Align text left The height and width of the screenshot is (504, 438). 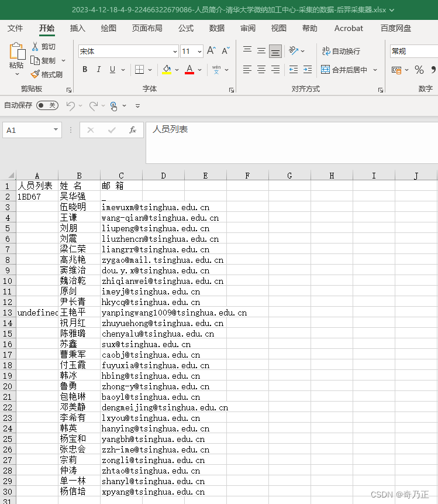click(247, 70)
